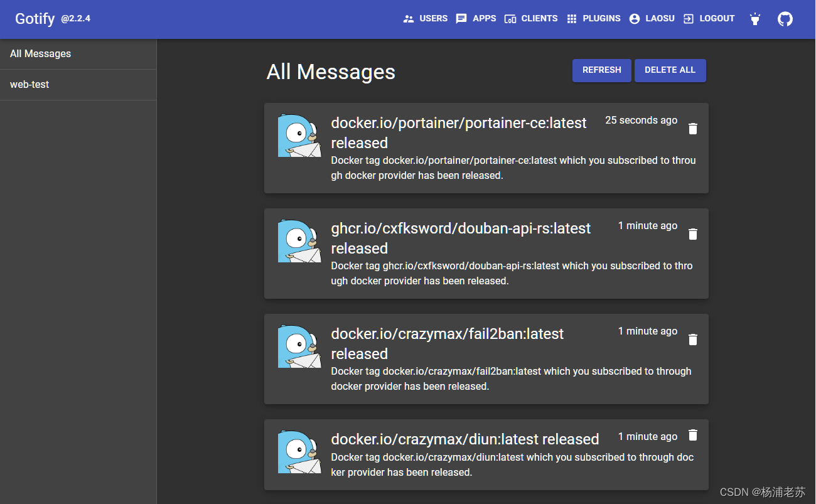This screenshot has height=504, width=816.
Task: Open the Apps page
Action: (x=476, y=19)
